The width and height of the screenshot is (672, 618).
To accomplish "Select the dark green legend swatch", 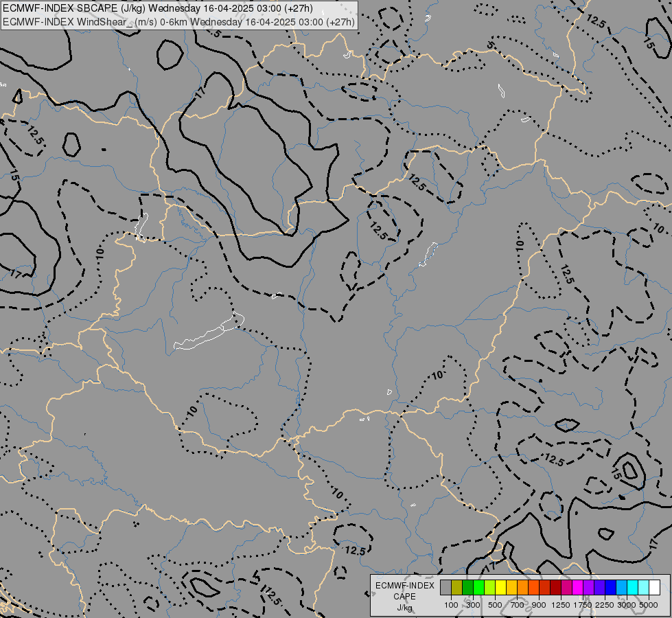I will tap(468, 587).
